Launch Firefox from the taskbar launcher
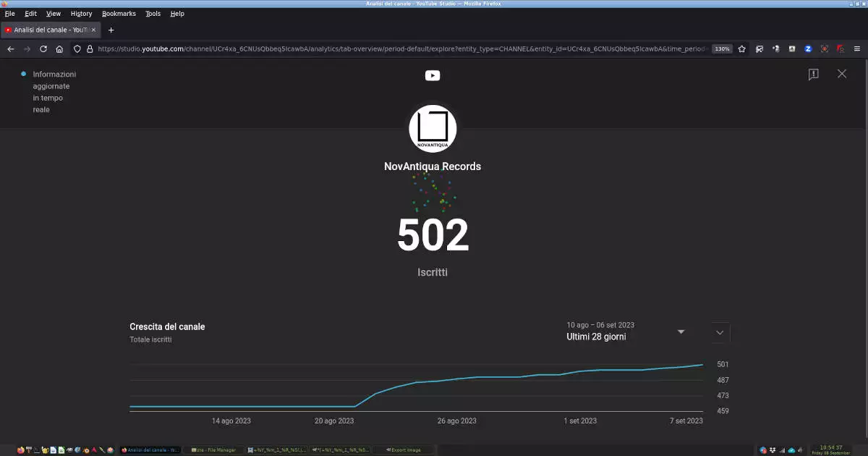868x456 pixels. point(20,450)
